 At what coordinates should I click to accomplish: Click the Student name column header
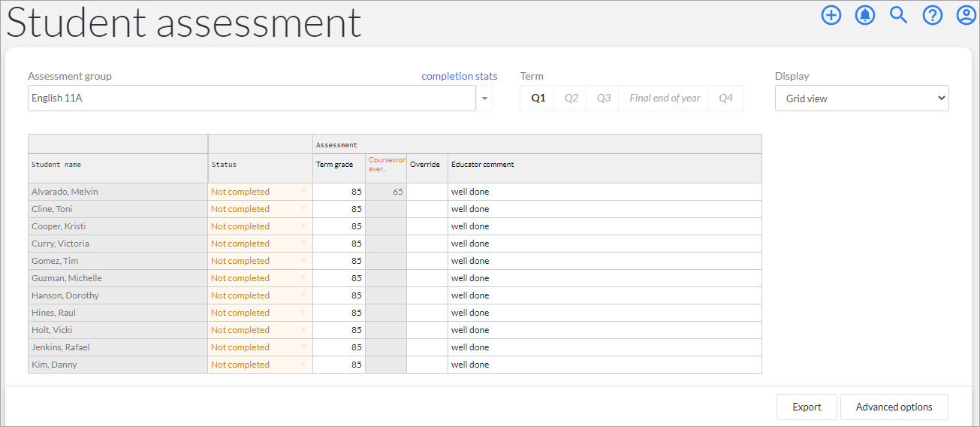(x=118, y=168)
